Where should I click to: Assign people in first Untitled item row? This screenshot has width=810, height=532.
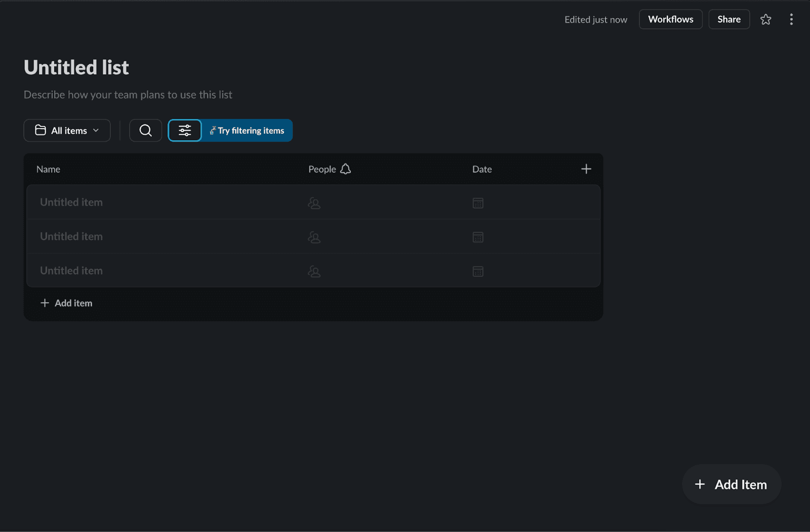(314, 203)
